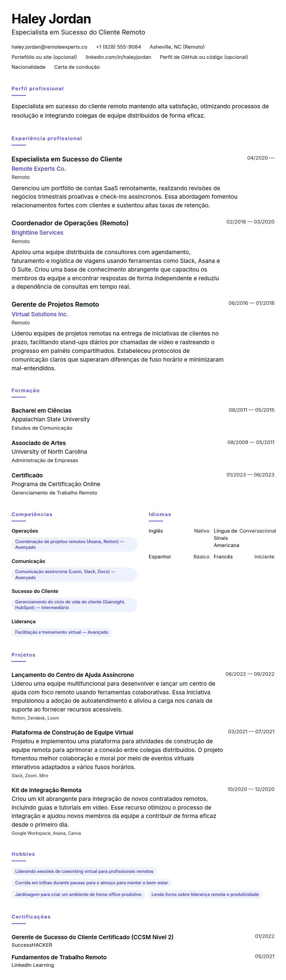
Task: Click the issuer SuccessHACKER
Action: (32, 945)
